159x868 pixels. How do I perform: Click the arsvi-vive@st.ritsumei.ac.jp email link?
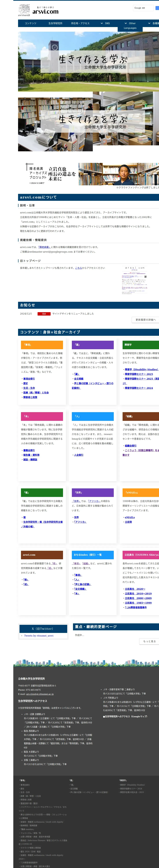(x=40, y=694)
